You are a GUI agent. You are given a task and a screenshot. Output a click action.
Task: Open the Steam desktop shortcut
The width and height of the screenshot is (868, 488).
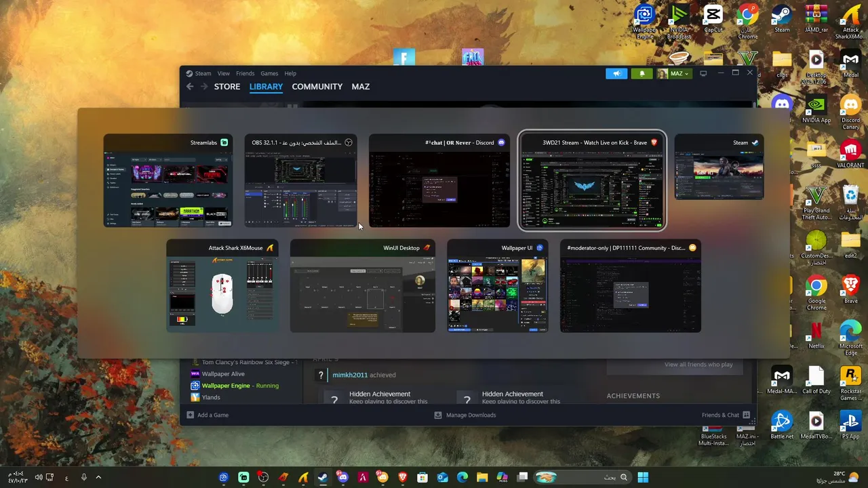coord(782,19)
